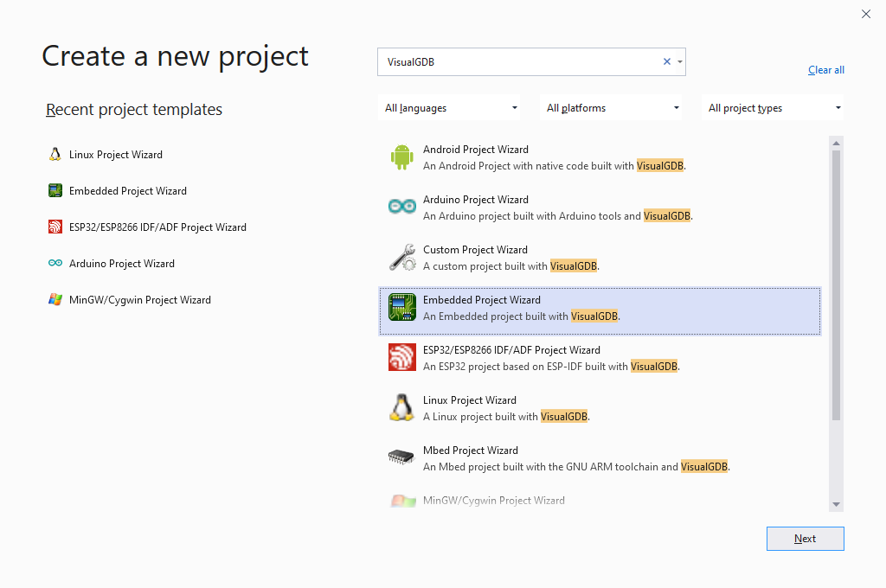
Task: Click the Android robot icon in template list
Action: click(x=401, y=157)
